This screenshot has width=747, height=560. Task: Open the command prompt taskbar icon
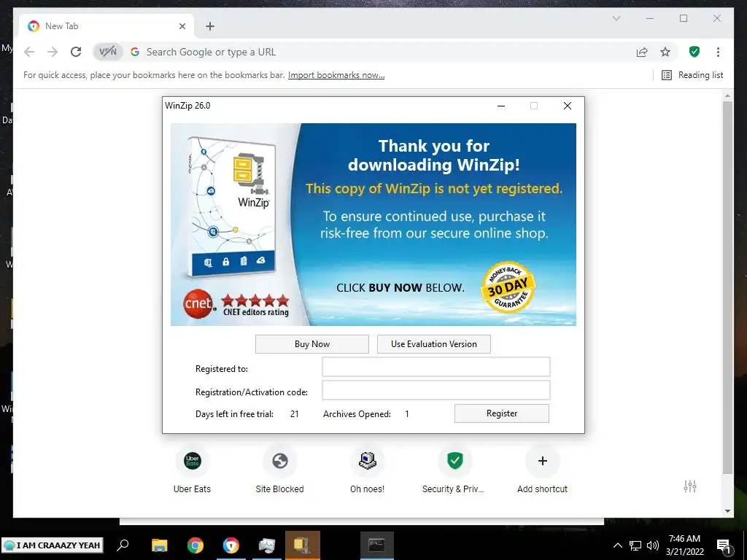pyautogui.click(x=376, y=545)
